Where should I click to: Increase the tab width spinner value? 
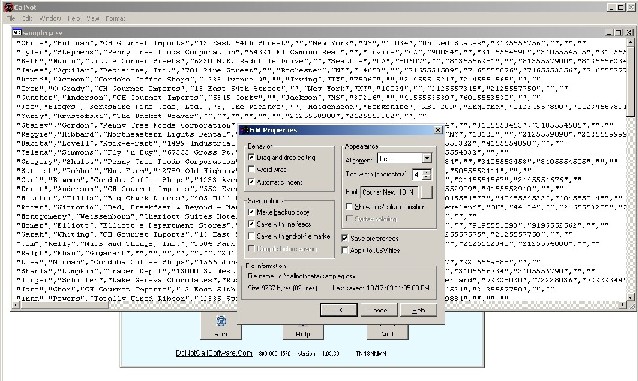pos(426,172)
